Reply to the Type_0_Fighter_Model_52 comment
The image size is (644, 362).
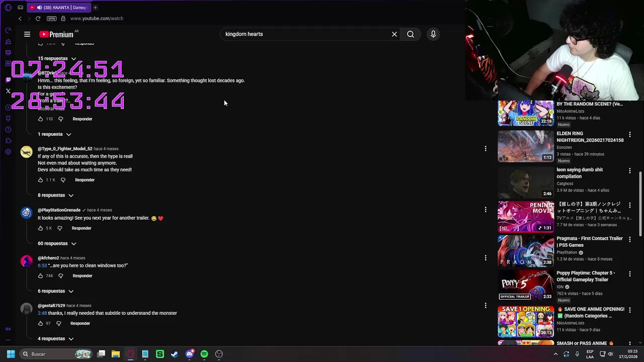[85, 180]
